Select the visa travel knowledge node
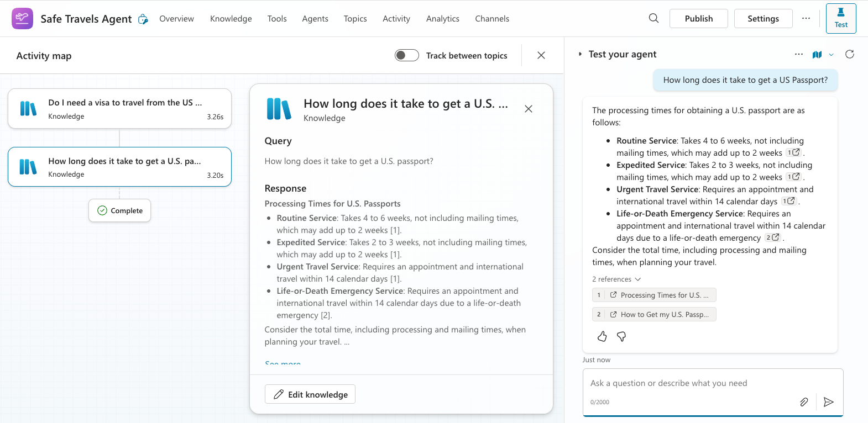The height and width of the screenshot is (423, 868). point(119,109)
